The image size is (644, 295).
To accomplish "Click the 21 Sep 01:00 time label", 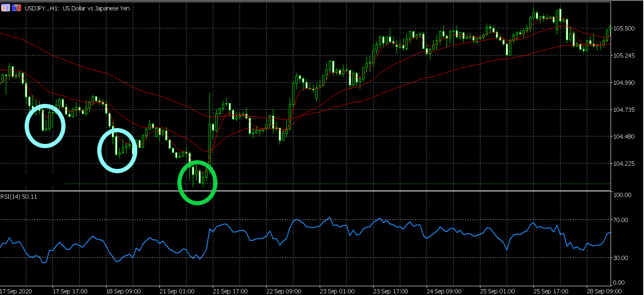I will click(177, 291).
